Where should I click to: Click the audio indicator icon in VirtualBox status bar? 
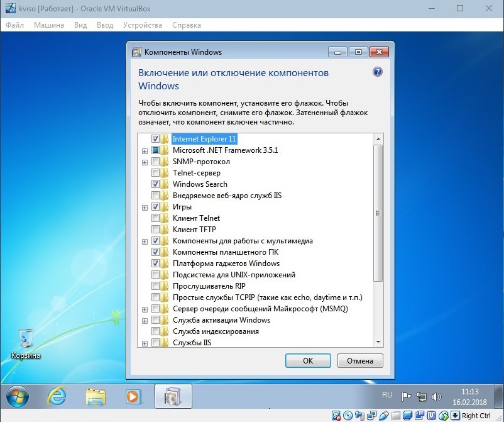359,416
